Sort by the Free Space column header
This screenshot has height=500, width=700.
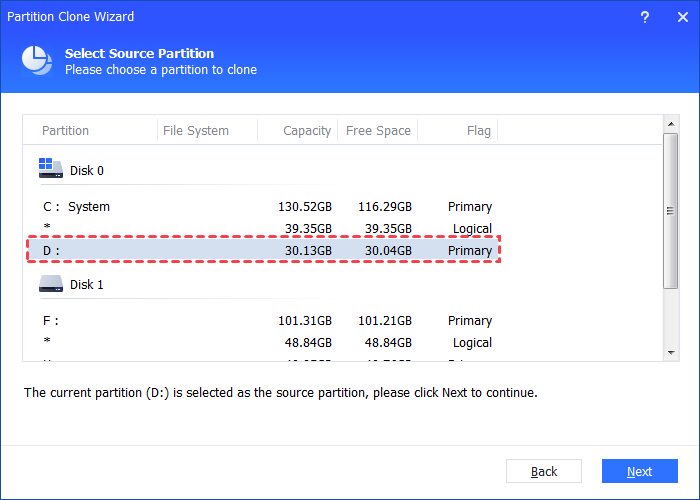[378, 131]
